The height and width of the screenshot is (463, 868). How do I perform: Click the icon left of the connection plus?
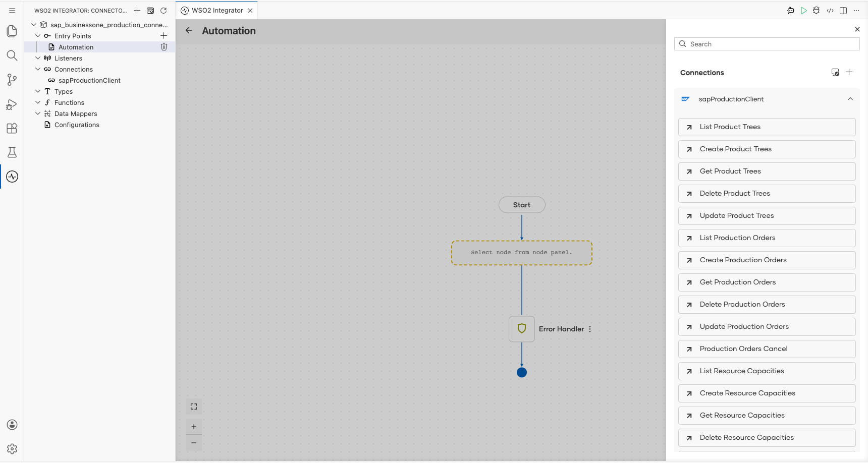(835, 73)
